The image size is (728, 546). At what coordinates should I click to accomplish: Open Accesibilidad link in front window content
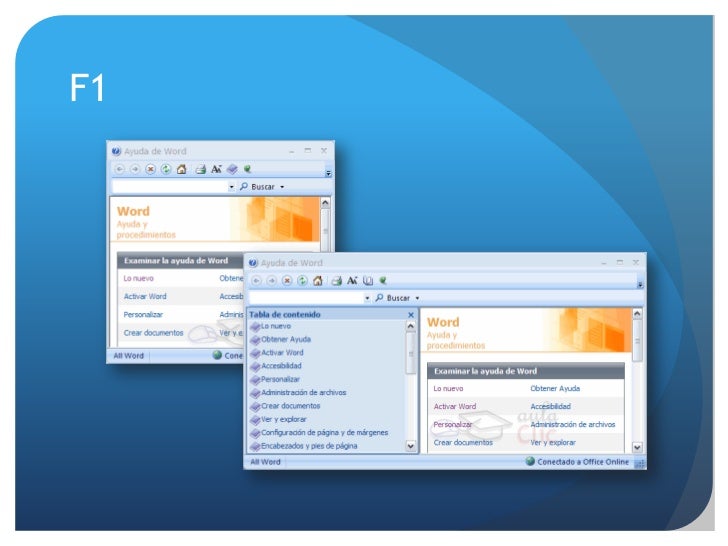click(x=550, y=407)
